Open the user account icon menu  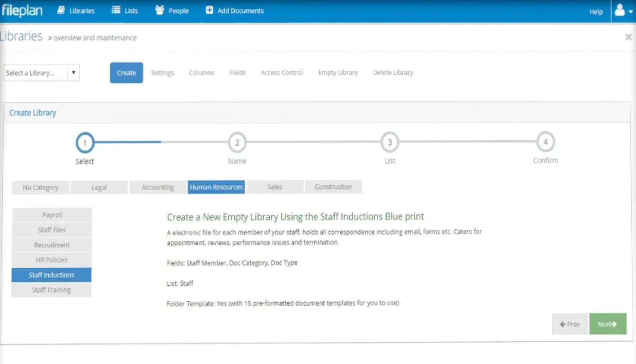click(623, 11)
